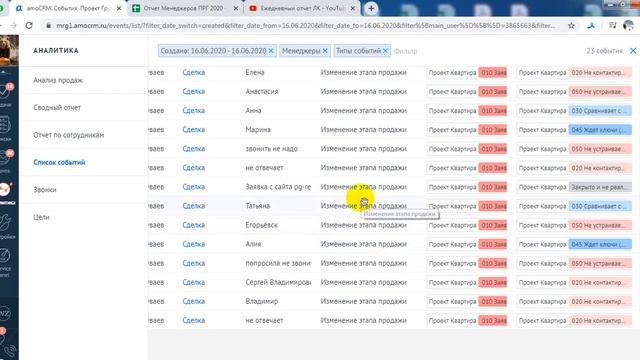Click the Фильтр search field
The height and width of the screenshot is (360, 640).
pyautogui.click(x=406, y=51)
